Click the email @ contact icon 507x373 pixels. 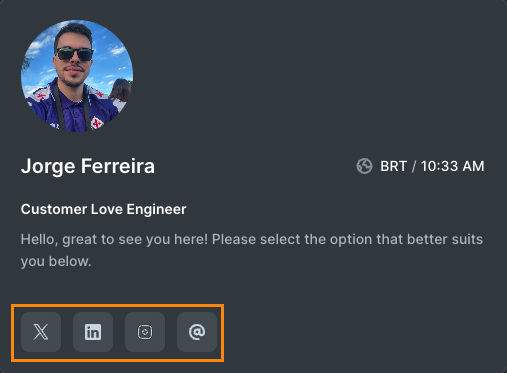pos(197,332)
